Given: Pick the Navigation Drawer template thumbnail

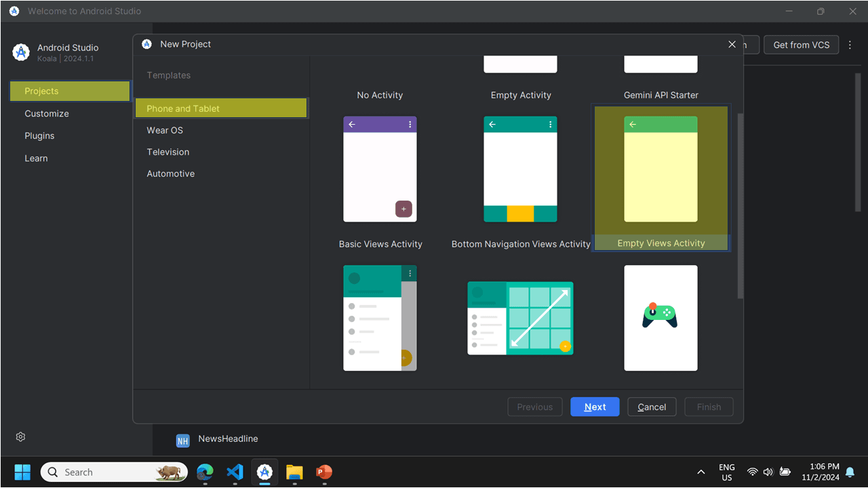Looking at the screenshot, I should point(380,318).
